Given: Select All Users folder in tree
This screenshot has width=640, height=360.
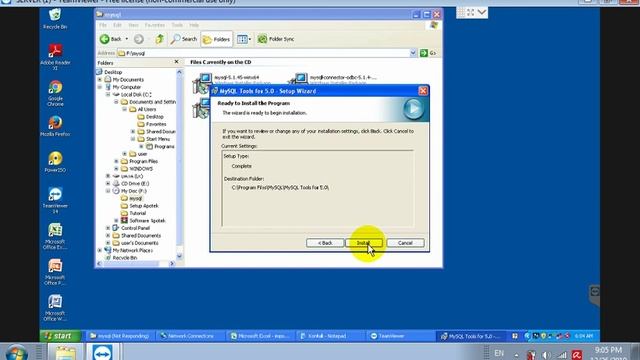Looking at the screenshot, I should 147,109.
